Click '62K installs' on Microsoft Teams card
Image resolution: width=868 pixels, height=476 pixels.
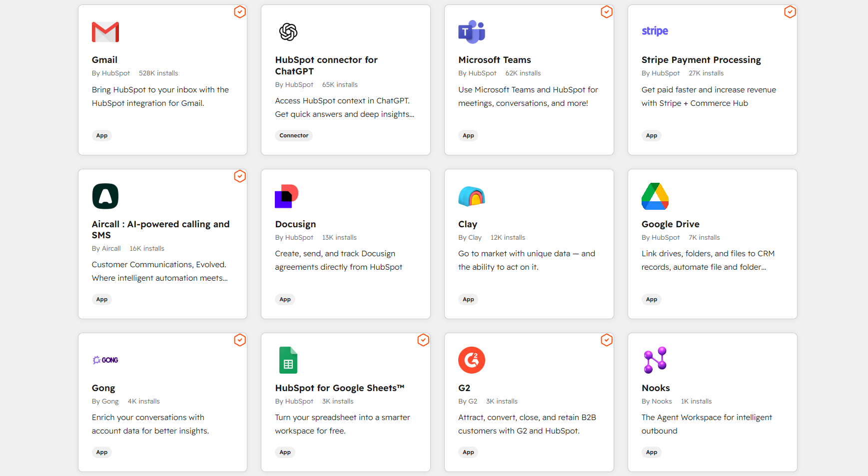click(523, 73)
